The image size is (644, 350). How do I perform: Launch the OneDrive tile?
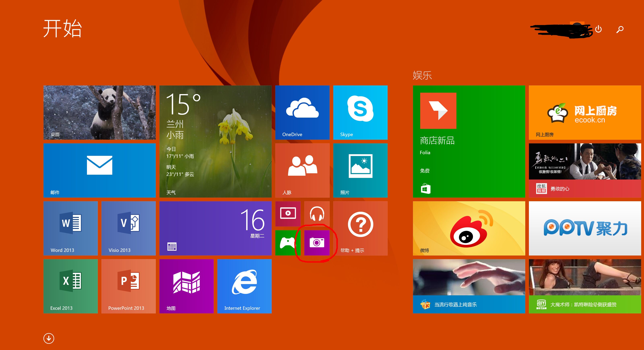[302, 113]
